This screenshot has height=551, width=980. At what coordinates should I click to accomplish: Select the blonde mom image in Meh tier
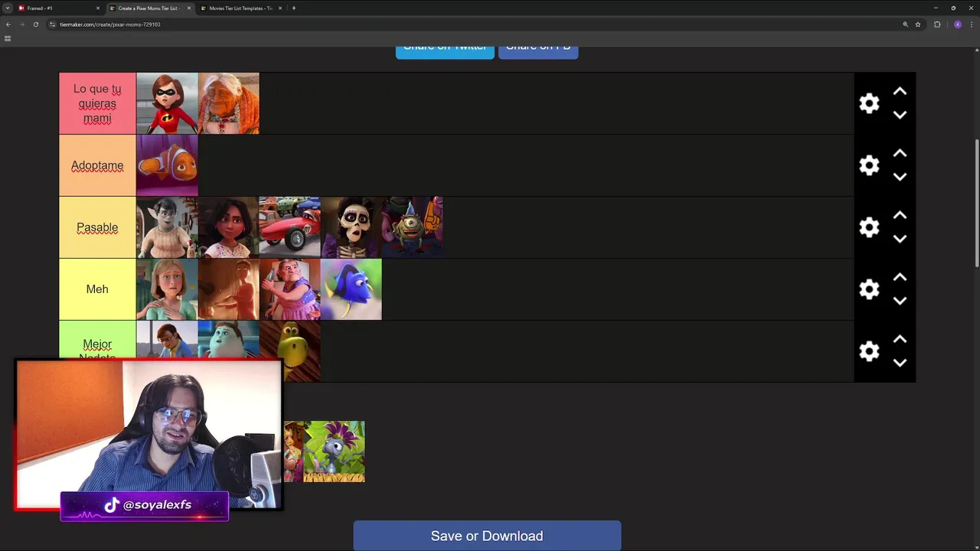point(167,289)
